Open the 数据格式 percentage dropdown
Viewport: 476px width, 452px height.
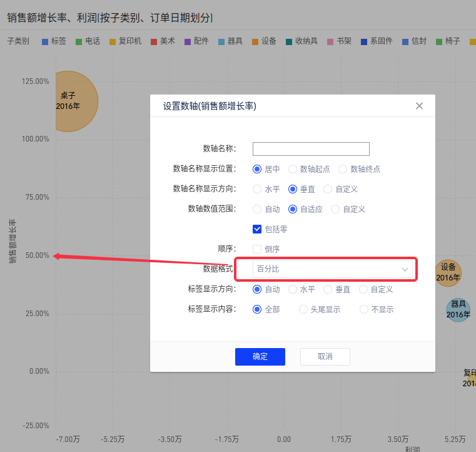pos(332,269)
